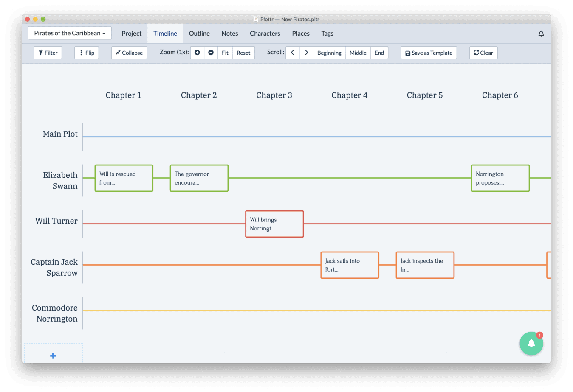The width and height of the screenshot is (573, 392).
Task: Open the 'The governor encoura...' scene card
Action: point(199,178)
